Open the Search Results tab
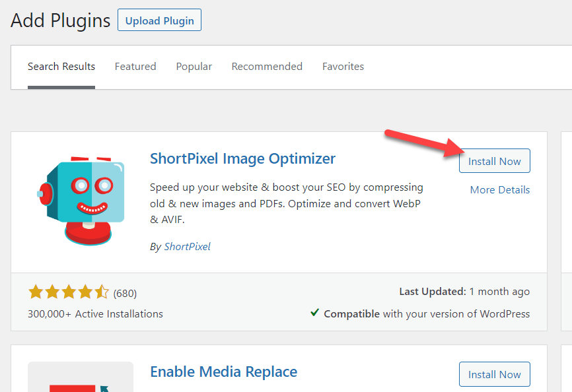Viewport: 572px width, 392px height. pyautogui.click(x=61, y=67)
